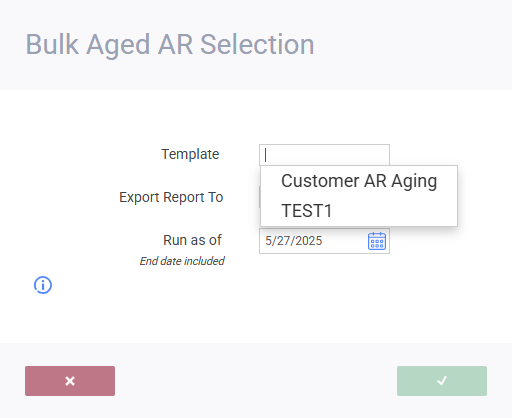
Task: Click the white X symbol to cancel
Action: 70,381
